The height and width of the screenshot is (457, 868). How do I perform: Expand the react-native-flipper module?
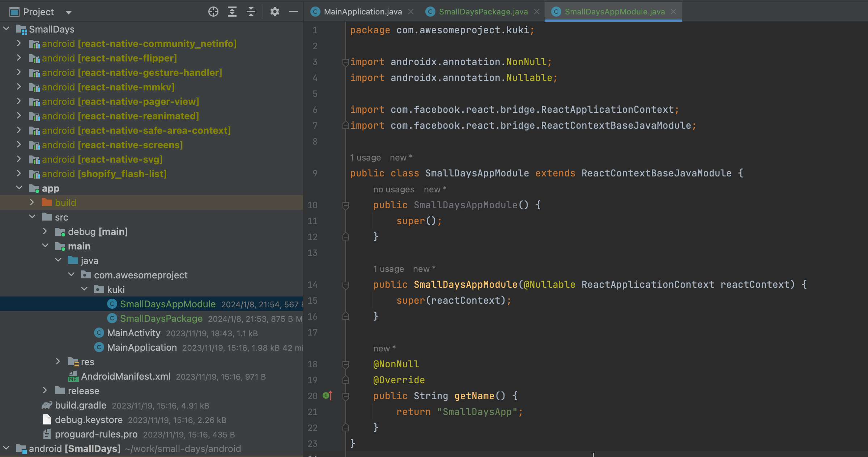point(19,58)
